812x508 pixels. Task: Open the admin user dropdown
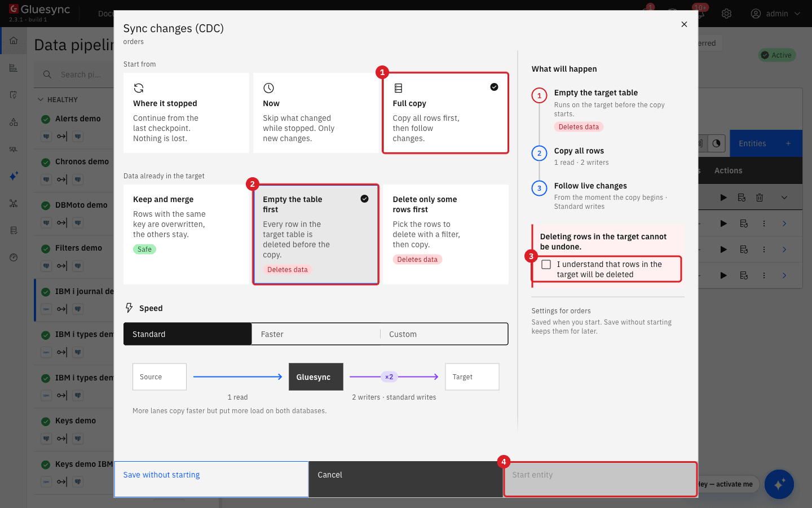coord(776,14)
